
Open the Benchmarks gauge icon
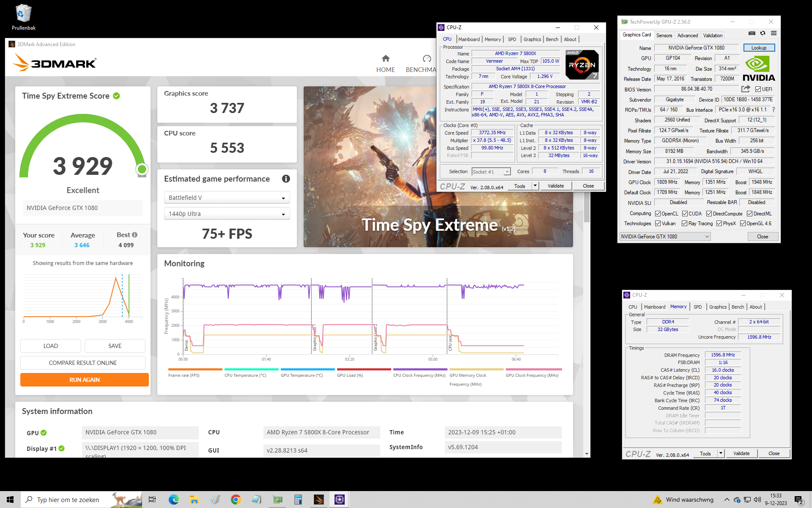click(426, 59)
